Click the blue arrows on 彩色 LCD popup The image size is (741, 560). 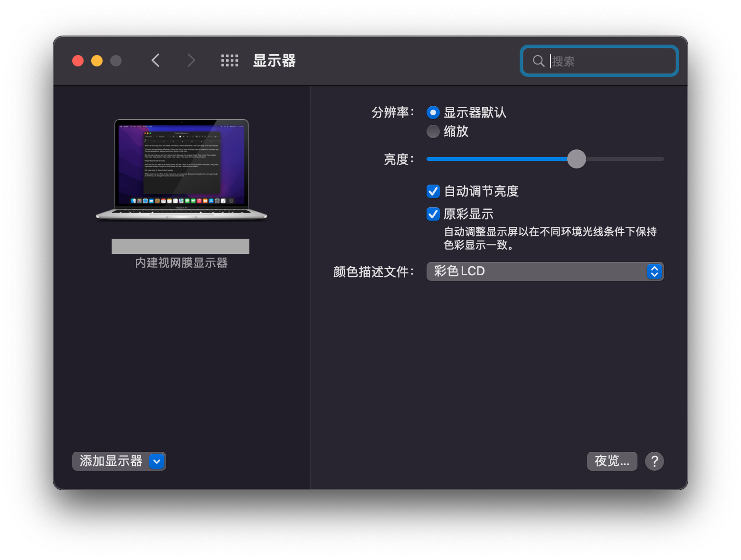pyautogui.click(x=654, y=271)
